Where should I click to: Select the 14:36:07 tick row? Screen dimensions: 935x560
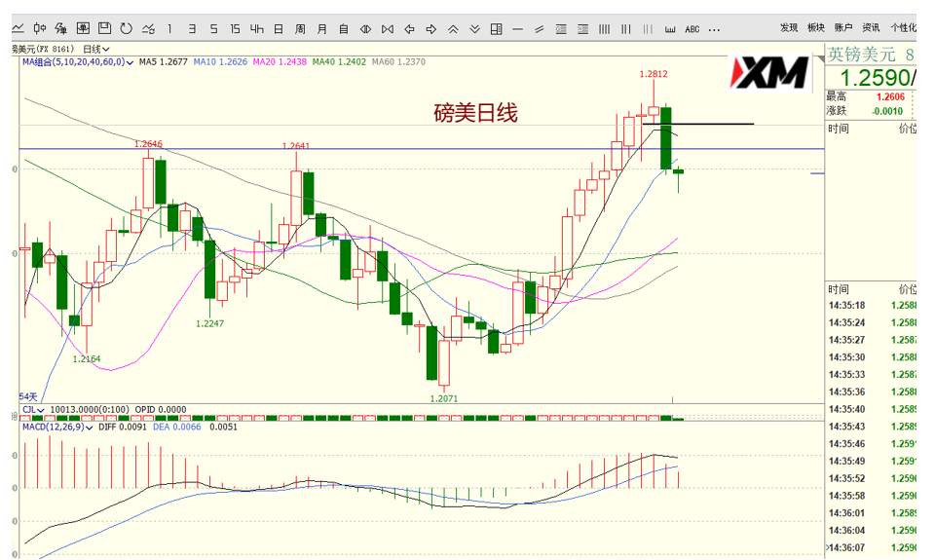(x=873, y=547)
